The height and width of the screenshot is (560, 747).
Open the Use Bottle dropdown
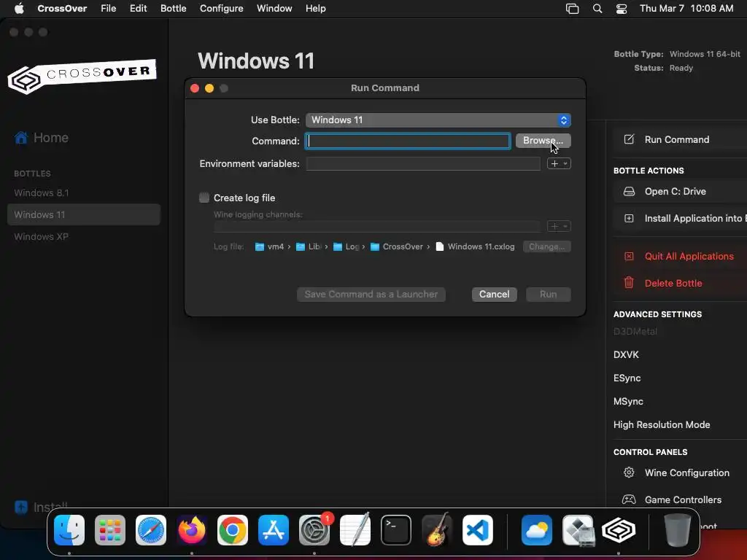tap(438, 120)
